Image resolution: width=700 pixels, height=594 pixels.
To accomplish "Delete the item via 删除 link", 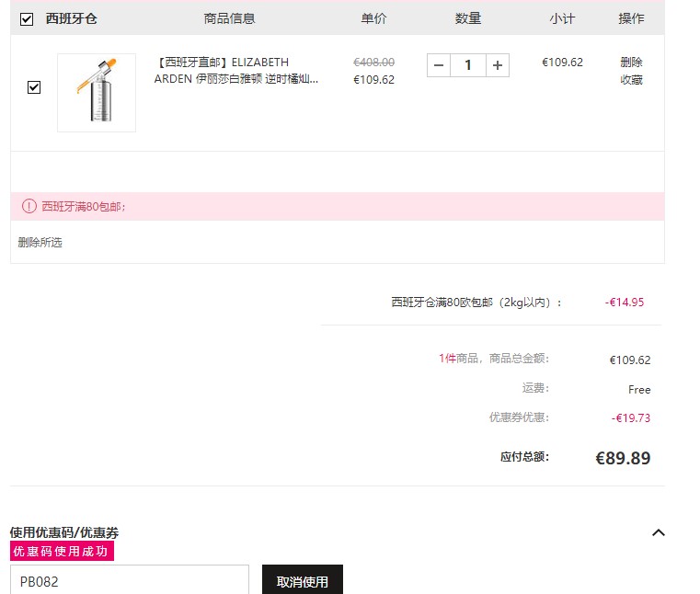I will pos(631,62).
